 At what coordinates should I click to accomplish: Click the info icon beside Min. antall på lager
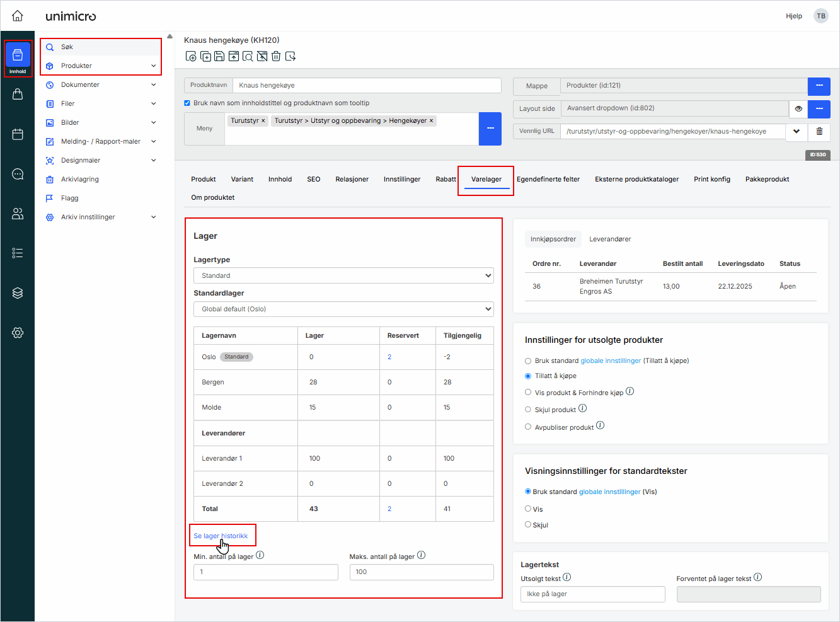[x=260, y=555]
